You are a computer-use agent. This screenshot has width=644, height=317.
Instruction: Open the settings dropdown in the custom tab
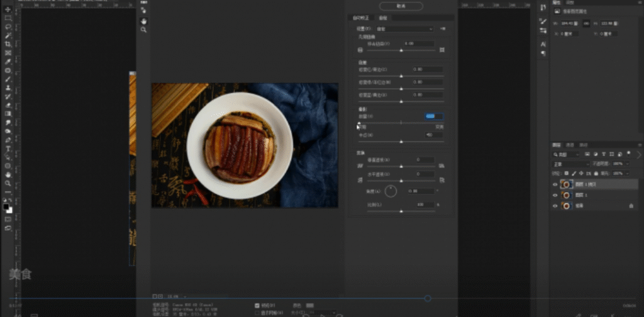click(404, 29)
